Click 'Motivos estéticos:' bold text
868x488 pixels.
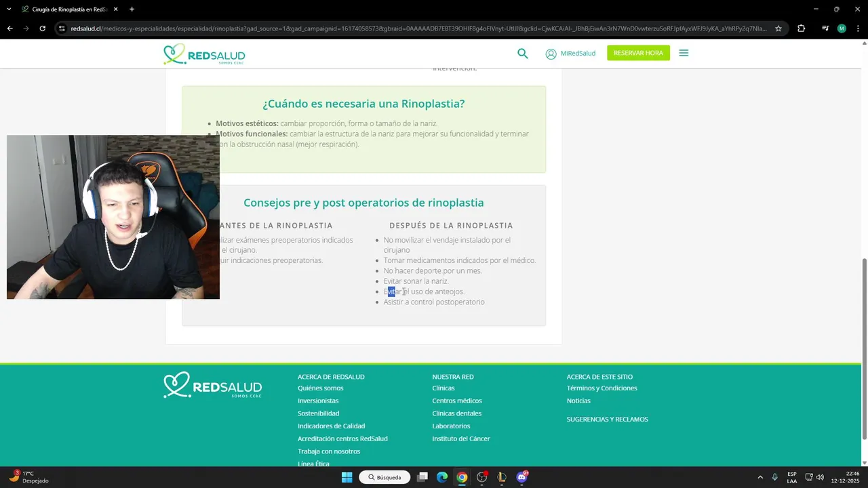(x=247, y=123)
